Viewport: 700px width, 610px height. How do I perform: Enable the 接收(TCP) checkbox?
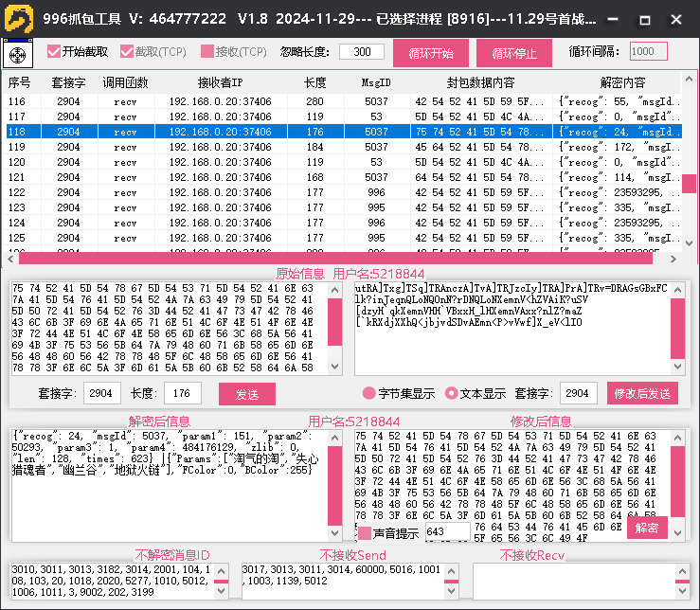point(207,52)
